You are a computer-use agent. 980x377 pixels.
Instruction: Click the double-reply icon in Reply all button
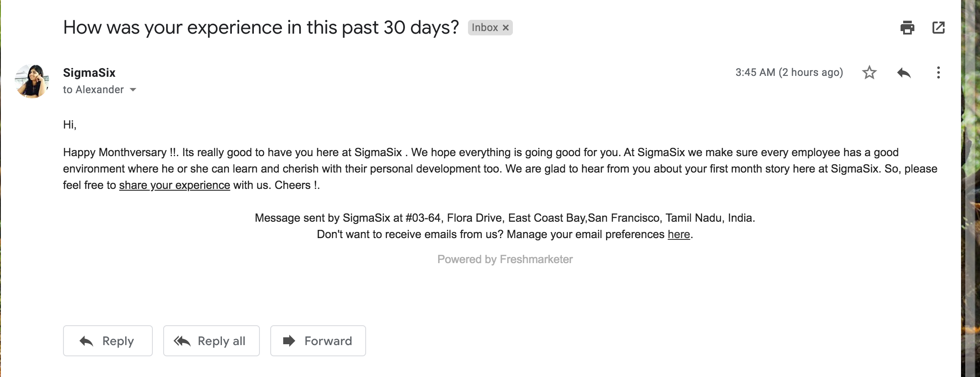[x=181, y=341]
